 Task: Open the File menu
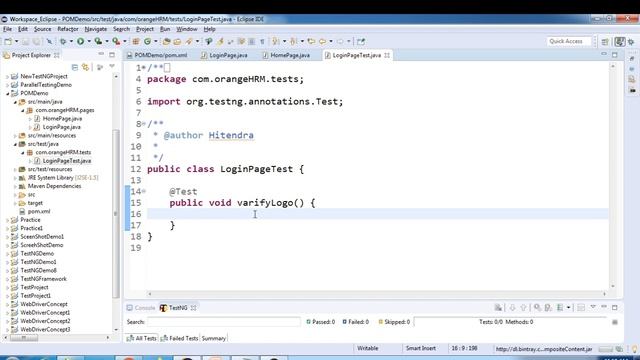pyautogui.click(x=8, y=29)
